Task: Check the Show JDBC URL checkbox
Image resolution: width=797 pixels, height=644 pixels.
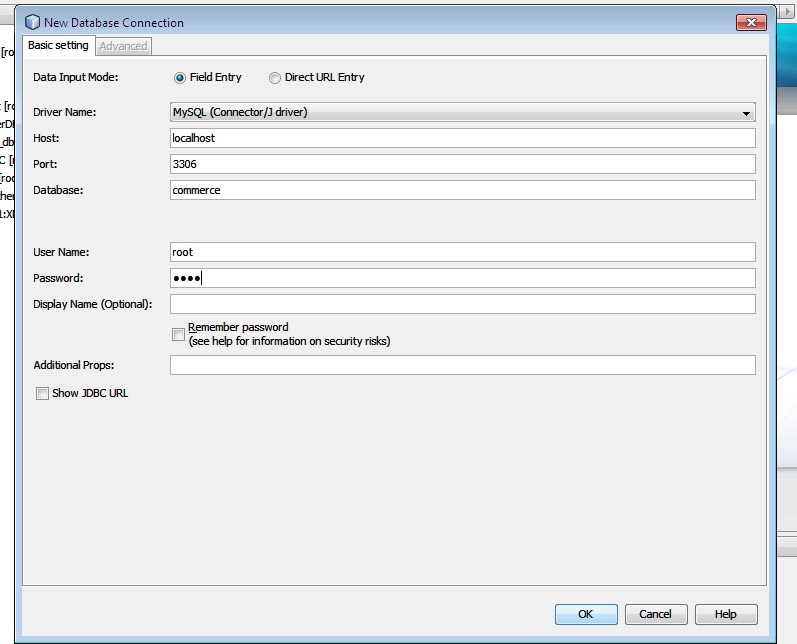Action: pos(42,393)
